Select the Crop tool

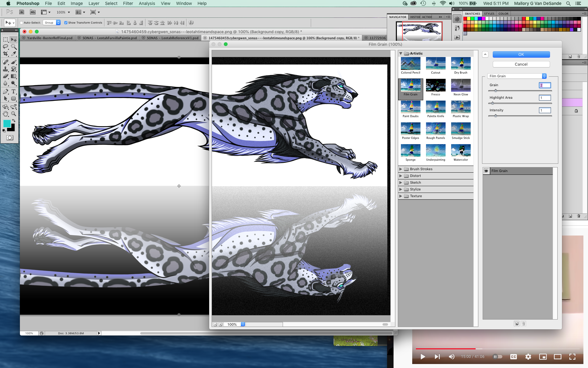(x=6, y=54)
